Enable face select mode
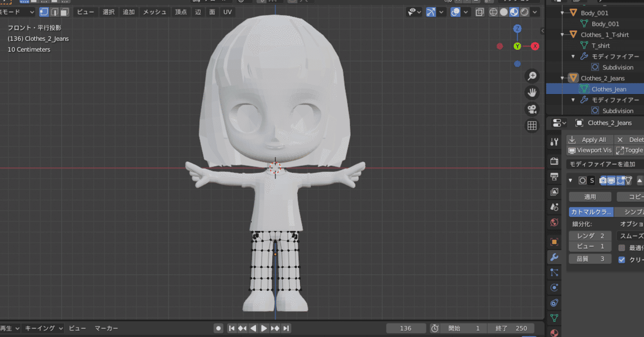The height and width of the screenshot is (337, 644). pos(65,12)
